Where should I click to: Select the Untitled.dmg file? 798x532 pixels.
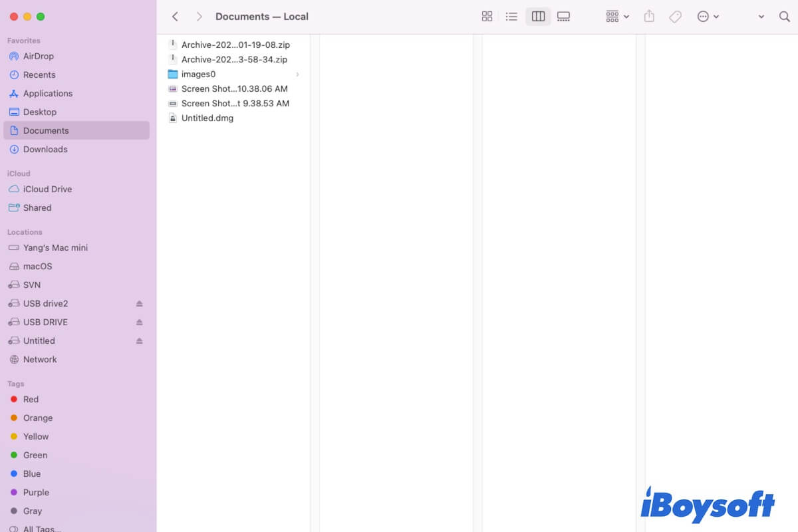click(x=208, y=118)
